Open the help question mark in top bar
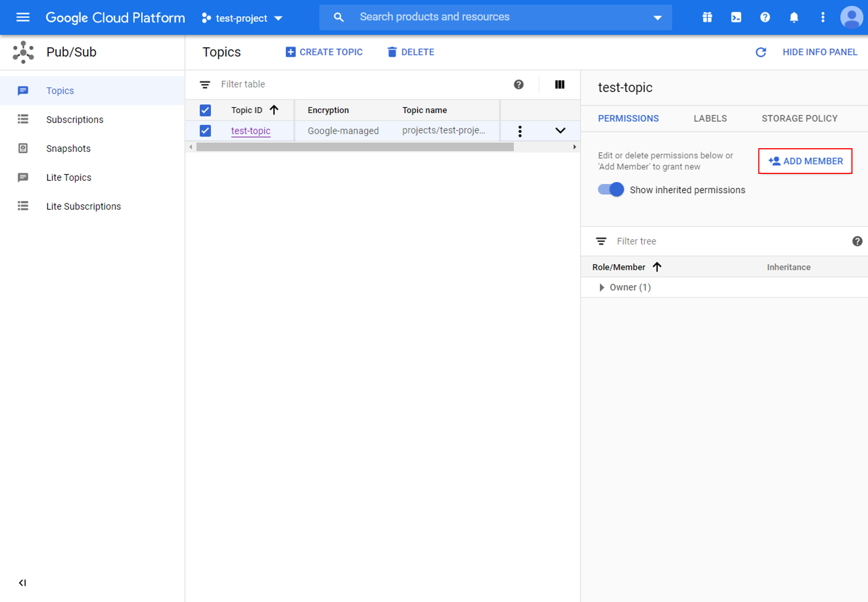Viewport: 868px width, 602px height. [765, 17]
